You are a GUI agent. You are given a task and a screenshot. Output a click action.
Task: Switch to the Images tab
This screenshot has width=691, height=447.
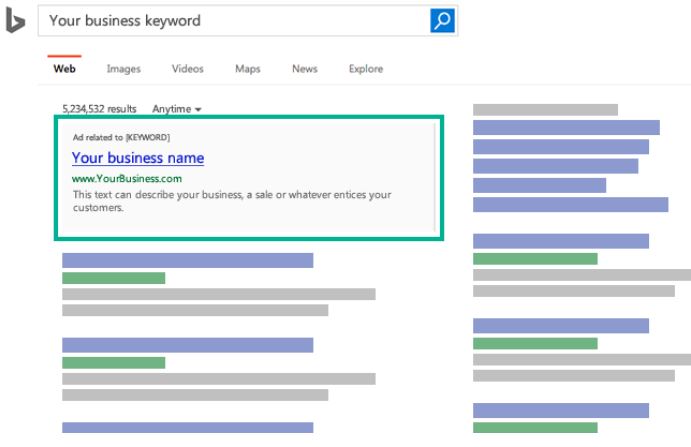(124, 69)
